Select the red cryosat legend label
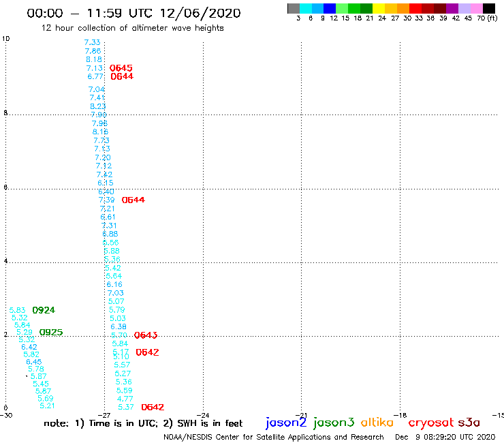Screen dimensions: 504x443 [x=430, y=423]
